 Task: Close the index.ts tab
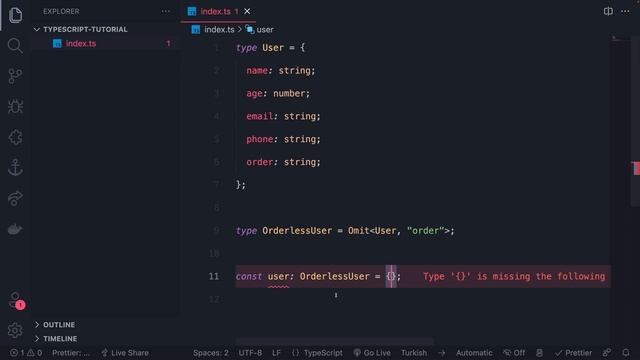click(247, 11)
